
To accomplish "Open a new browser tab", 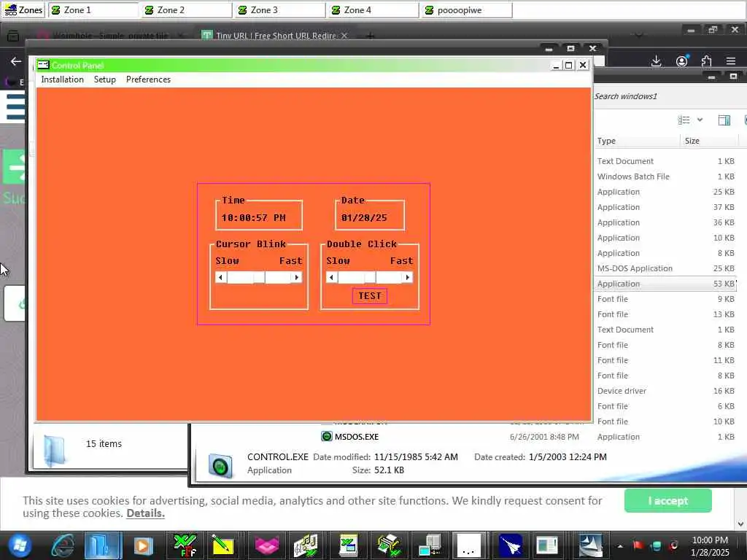I will (x=370, y=36).
